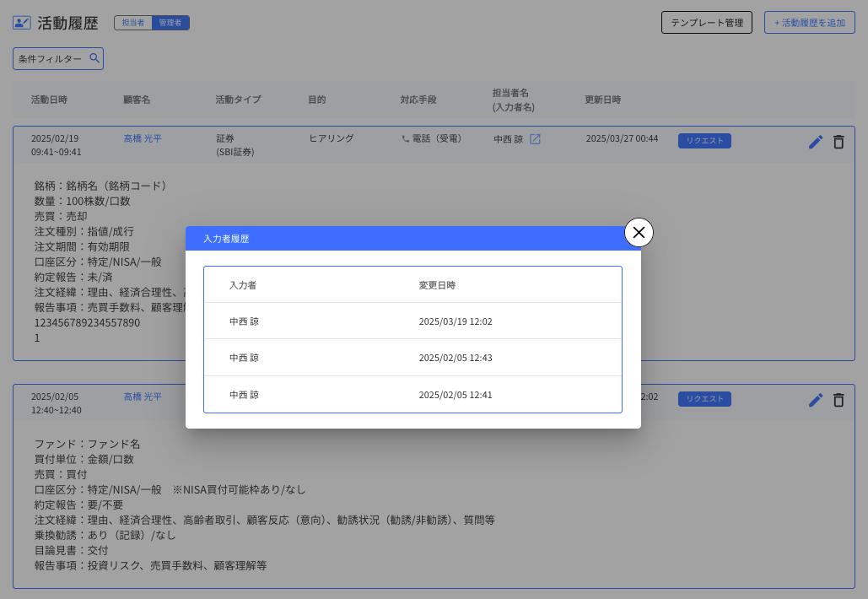
Task: Click 2025/03/27 00:44 updated timestamp
Action: (623, 138)
